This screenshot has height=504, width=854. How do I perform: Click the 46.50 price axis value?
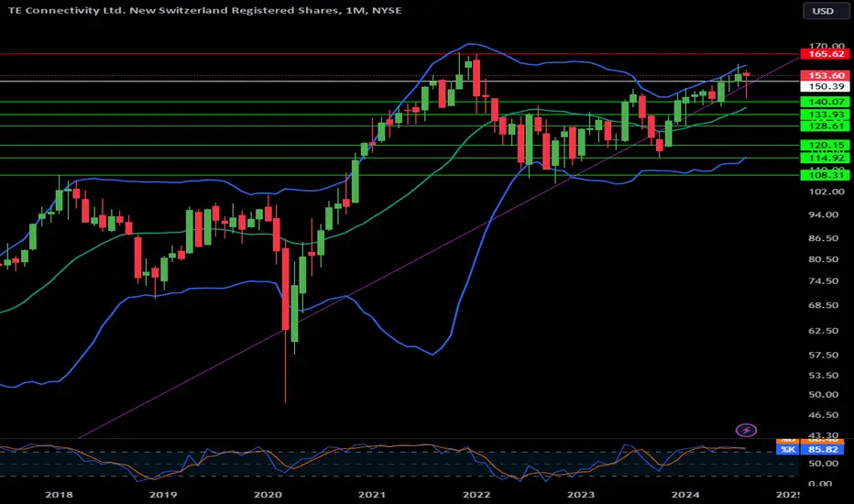tap(823, 415)
